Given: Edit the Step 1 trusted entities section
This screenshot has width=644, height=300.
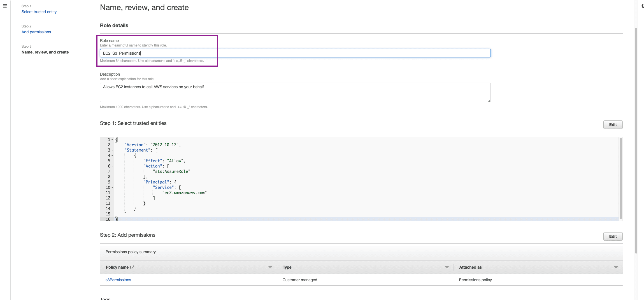Looking at the screenshot, I should [613, 125].
